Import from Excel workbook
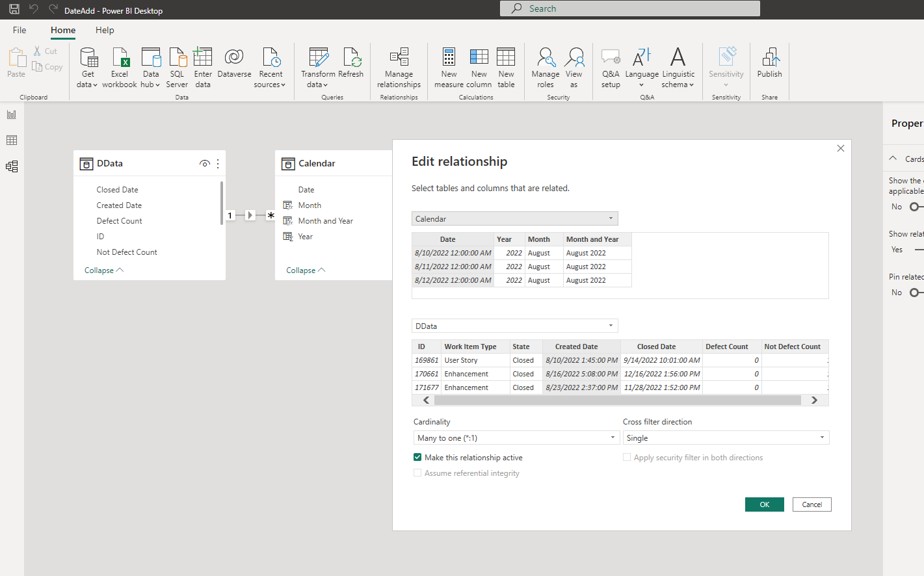 120,68
